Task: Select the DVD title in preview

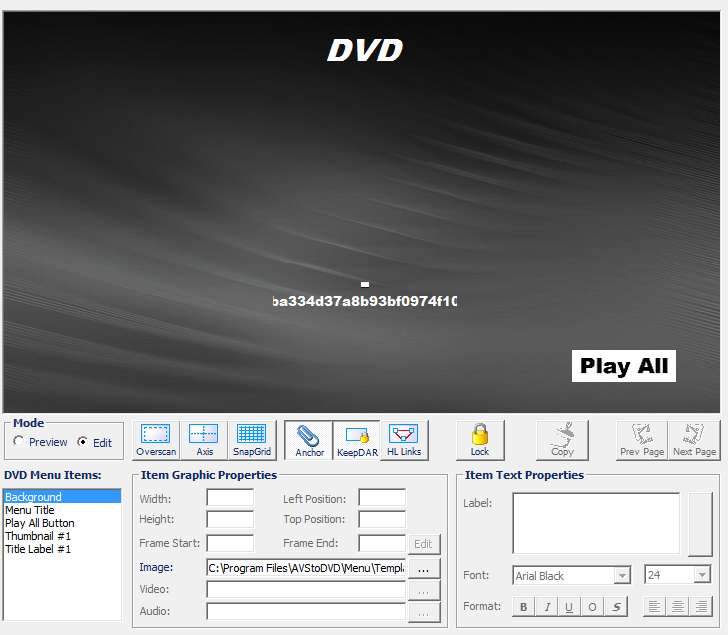Action: (x=365, y=50)
